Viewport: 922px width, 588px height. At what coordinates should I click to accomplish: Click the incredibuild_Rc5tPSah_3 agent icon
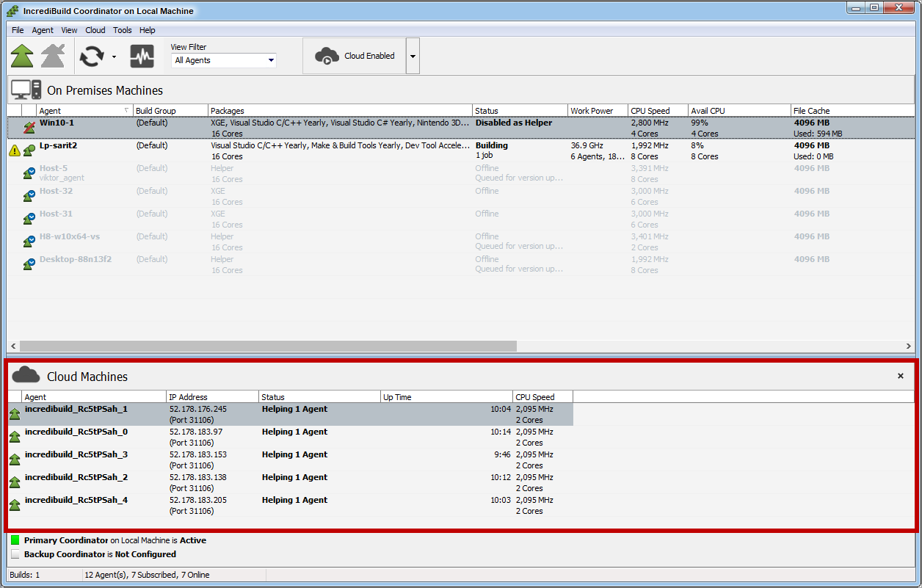coord(15,460)
